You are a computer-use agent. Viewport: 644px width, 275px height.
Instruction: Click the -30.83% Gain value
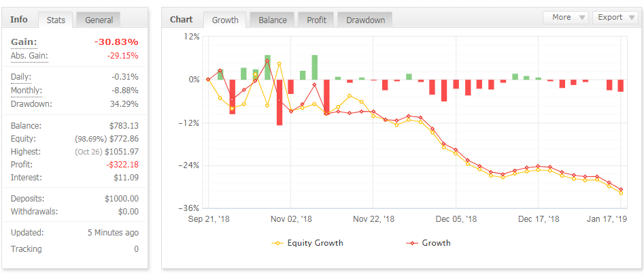click(115, 42)
